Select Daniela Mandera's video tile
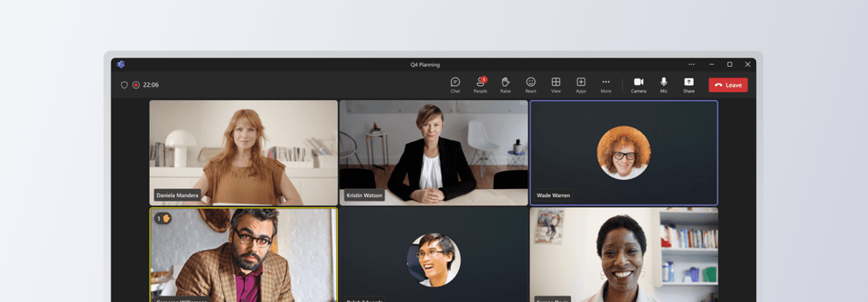 coord(243,152)
